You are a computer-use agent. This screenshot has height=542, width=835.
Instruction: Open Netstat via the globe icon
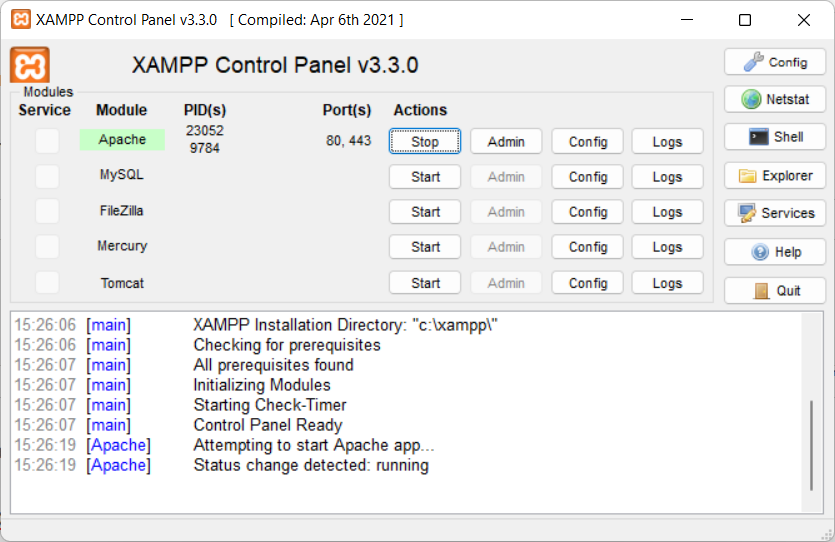tap(775, 99)
